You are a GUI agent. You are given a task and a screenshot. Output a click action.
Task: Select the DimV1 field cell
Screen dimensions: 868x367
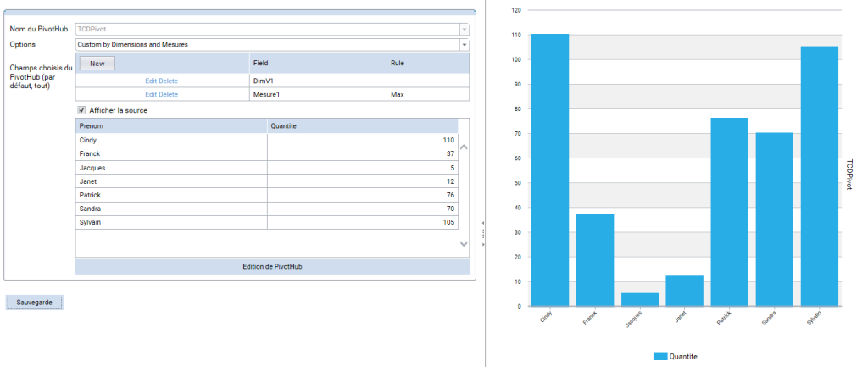318,81
